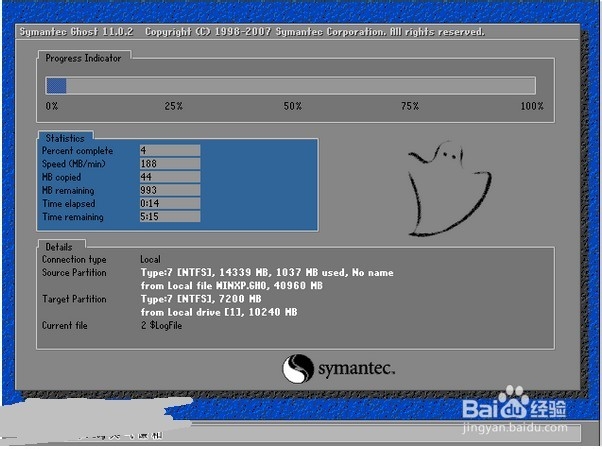Viewport: 602px width, 449px height.
Task: Click the "0%" progress label
Action: click(52, 106)
